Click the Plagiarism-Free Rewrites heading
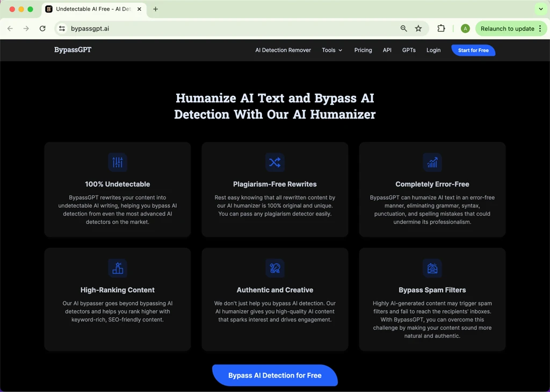 point(274,184)
